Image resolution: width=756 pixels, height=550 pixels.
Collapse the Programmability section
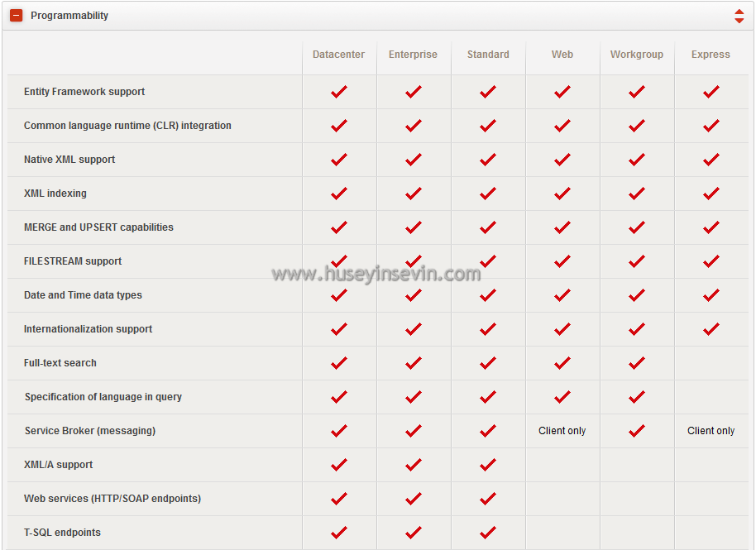(x=17, y=16)
